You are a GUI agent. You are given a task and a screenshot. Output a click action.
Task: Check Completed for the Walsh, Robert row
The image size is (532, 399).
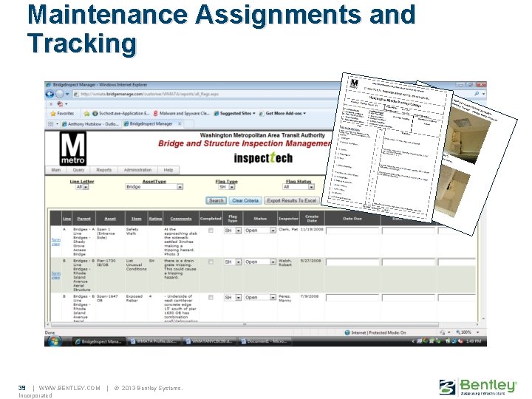pyautogui.click(x=211, y=262)
